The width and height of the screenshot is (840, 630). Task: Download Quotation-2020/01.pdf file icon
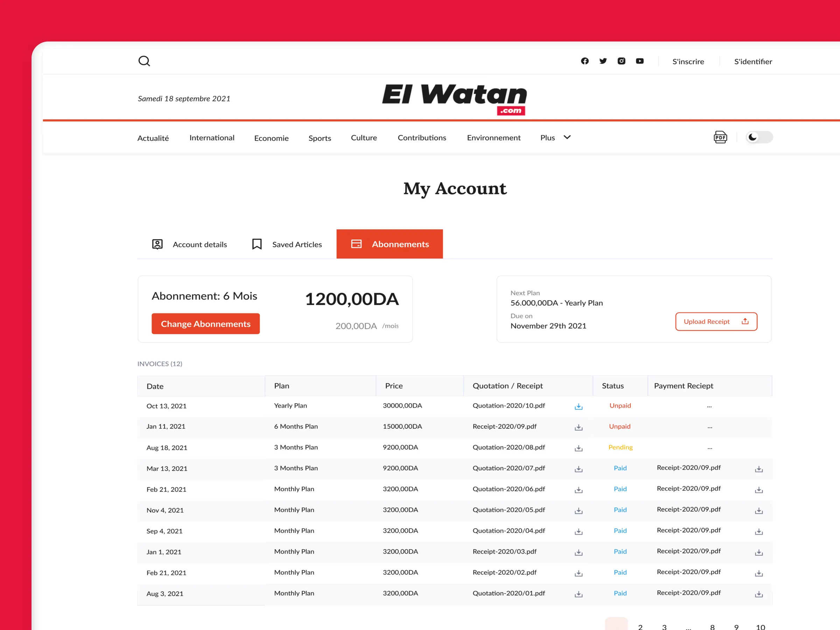point(578,594)
